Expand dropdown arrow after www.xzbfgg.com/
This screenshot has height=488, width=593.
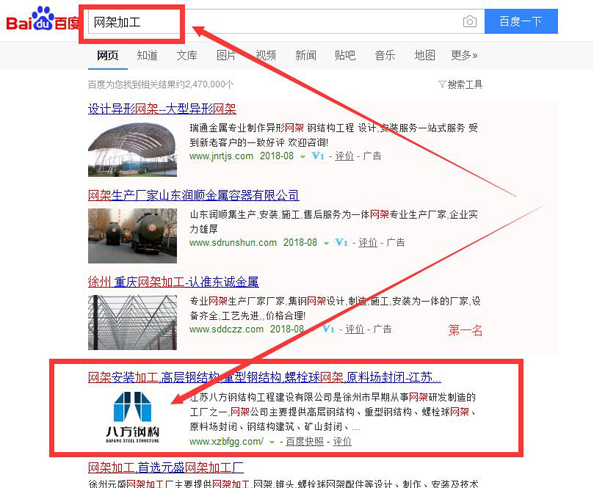coord(272,442)
